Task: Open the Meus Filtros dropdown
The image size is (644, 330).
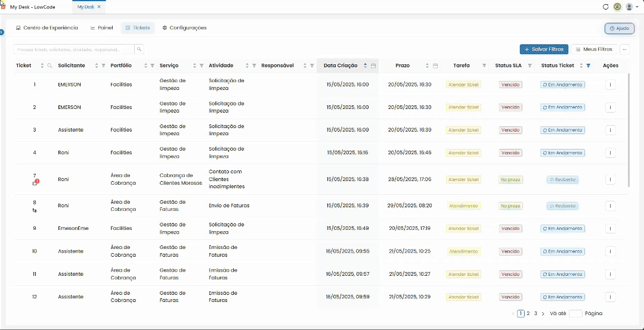Action: (594, 49)
